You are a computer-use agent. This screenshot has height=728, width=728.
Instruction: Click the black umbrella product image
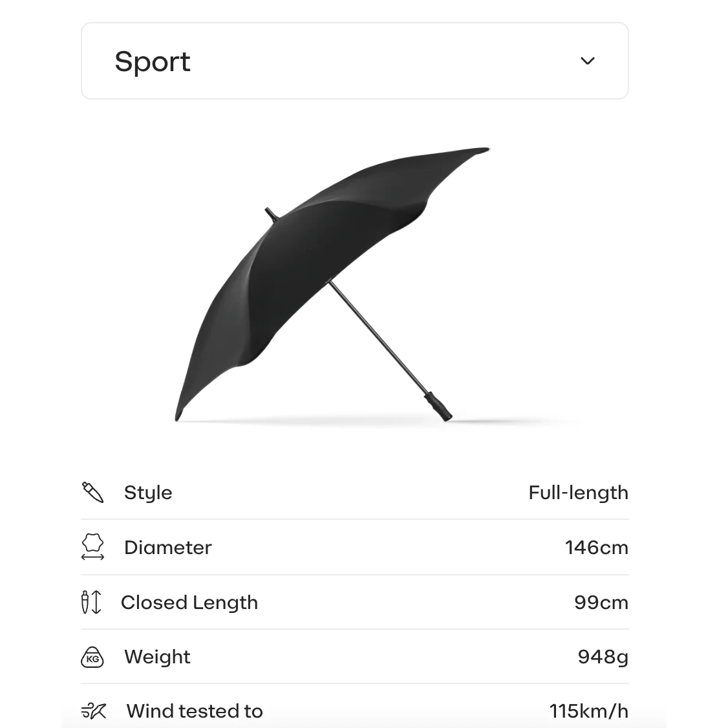(332, 284)
